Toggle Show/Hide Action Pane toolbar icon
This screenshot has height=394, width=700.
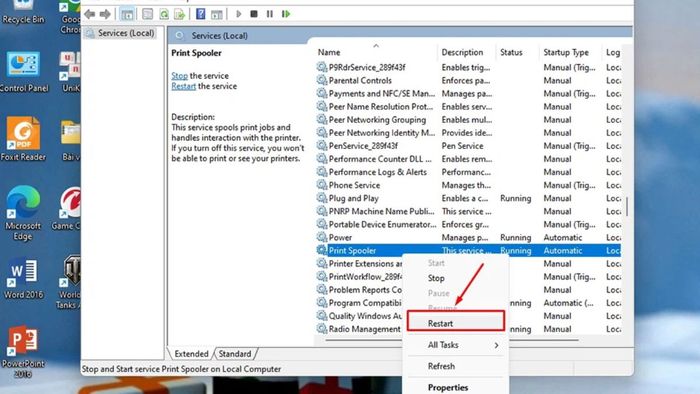coord(217,14)
